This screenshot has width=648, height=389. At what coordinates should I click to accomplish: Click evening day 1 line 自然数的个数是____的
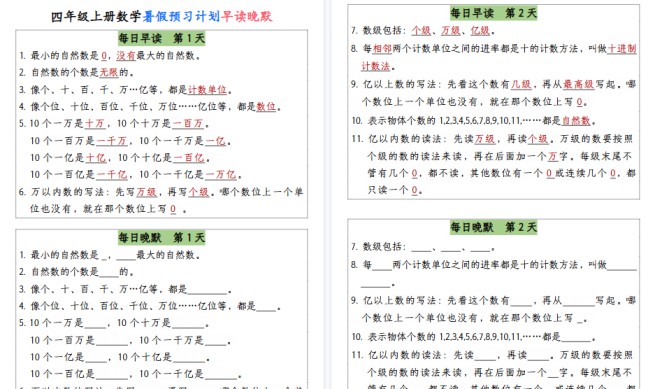click(77, 272)
